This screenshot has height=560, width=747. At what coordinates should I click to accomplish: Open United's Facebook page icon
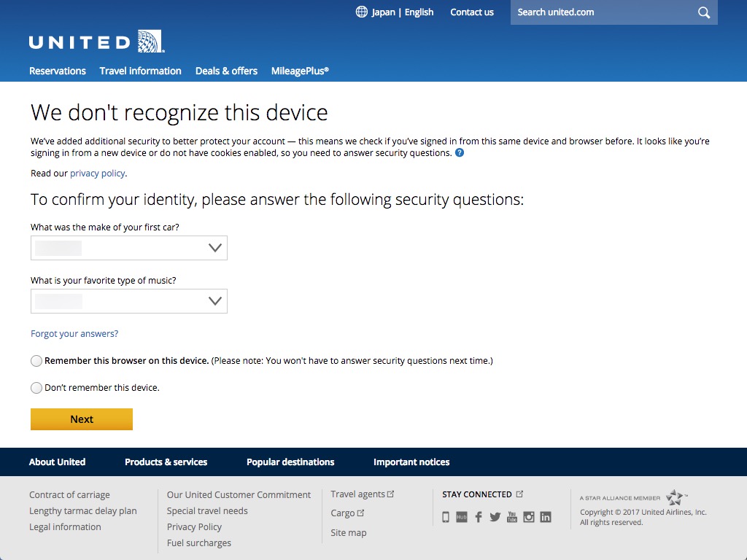pyautogui.click(x=479, y=516)
